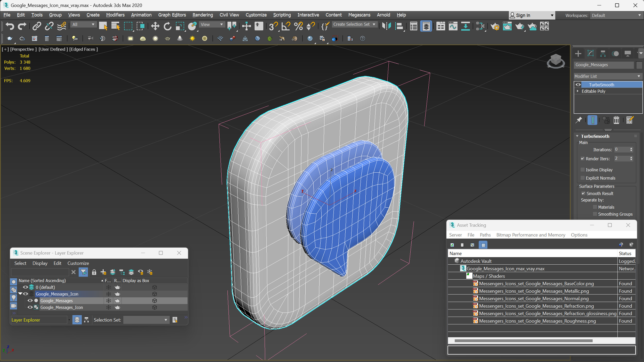Screen dimensions: 644x362
Task: Click the User Defined viewport label
Action: point(53,49)
